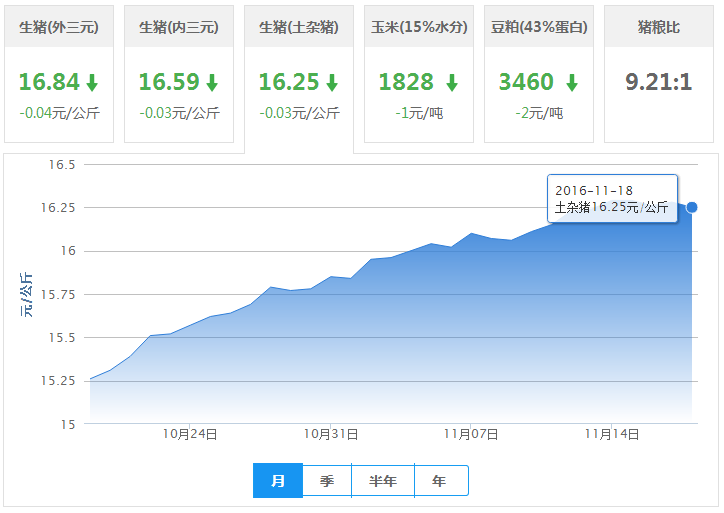Click the green down arrow beside 16.59

point(212,83)
